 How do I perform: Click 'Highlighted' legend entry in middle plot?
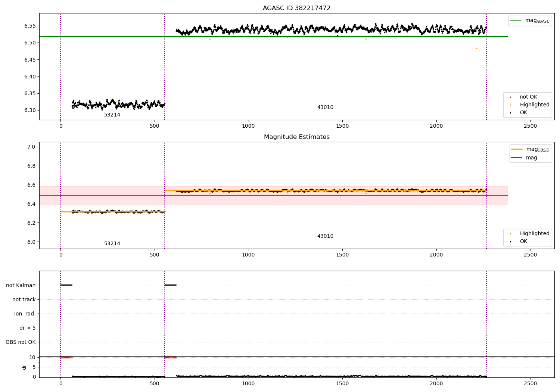[x=530, y=233]
